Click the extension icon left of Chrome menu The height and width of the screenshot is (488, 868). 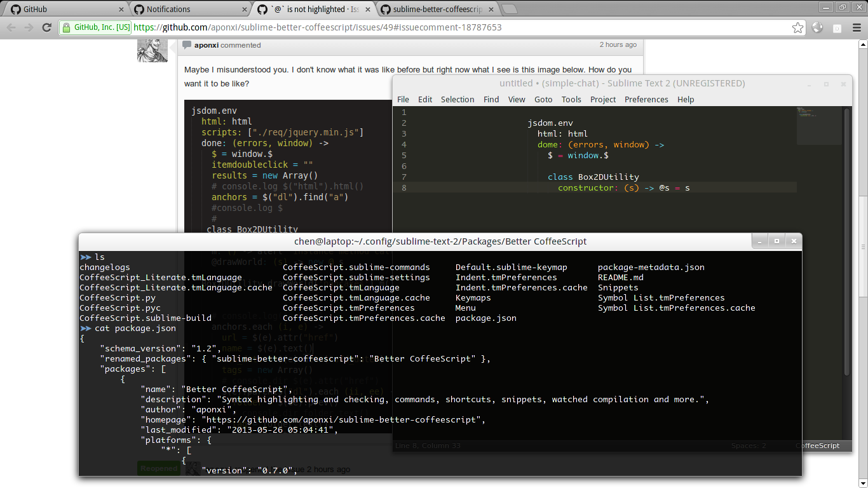click(x=837, y=27)
